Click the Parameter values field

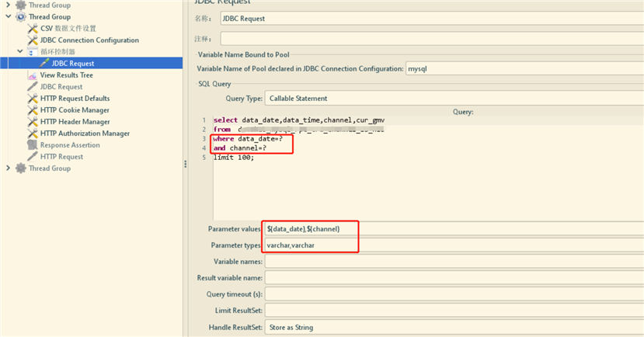click(x=454, y=228)
